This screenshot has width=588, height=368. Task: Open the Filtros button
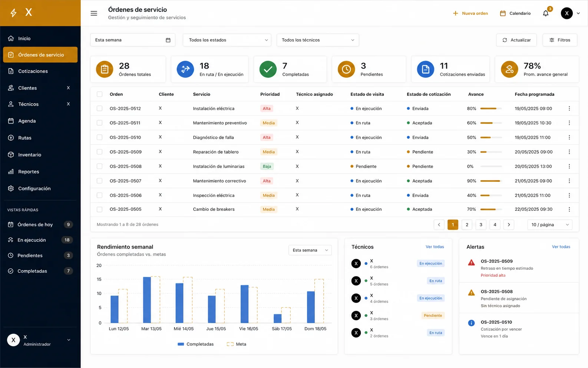coord(560,40)
